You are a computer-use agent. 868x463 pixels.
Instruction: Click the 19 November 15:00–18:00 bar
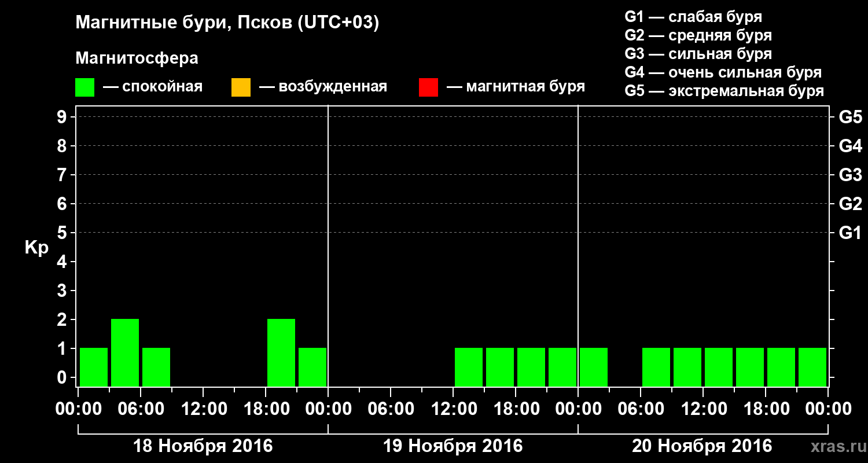click(x=500, y=367)
